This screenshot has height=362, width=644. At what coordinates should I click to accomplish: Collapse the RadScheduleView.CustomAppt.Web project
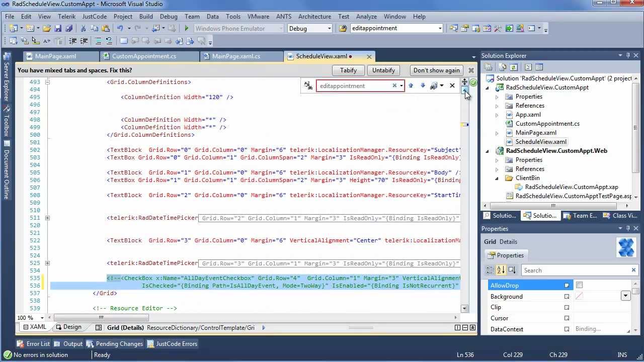click(487, 151)
